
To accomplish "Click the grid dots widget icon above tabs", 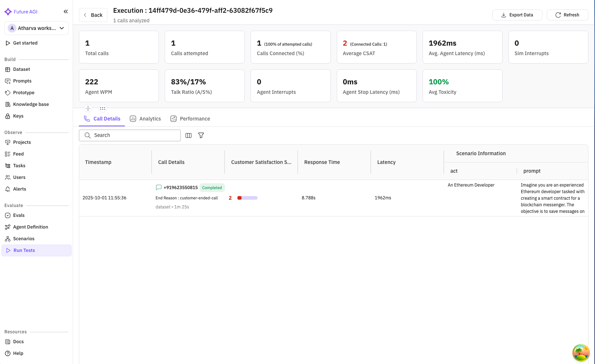I will pos(102,108).
